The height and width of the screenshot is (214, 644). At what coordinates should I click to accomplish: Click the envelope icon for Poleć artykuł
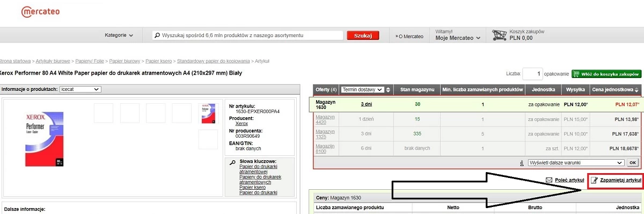pos(549,180)
